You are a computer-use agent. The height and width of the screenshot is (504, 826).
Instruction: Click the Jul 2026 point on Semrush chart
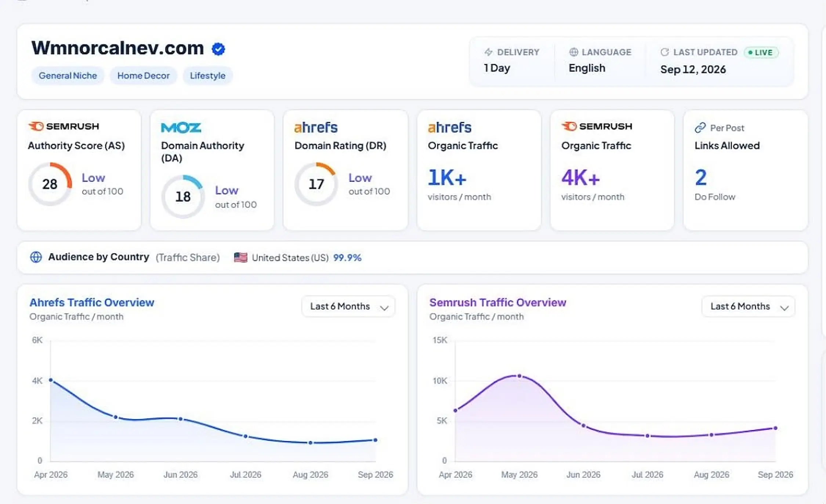coord(648,436)
